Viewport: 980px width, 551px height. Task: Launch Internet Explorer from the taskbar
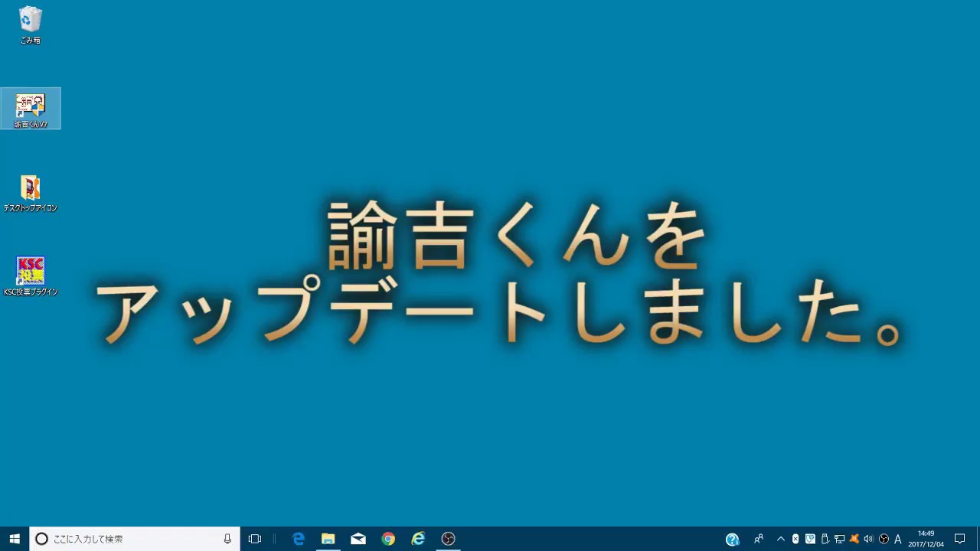click(x=418, y=539)
